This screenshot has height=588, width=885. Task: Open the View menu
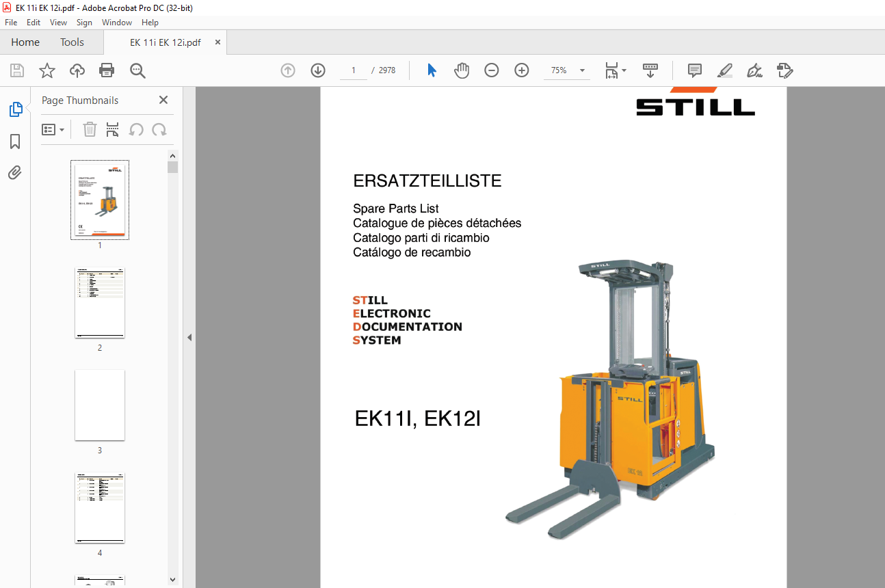coord(58,23)
